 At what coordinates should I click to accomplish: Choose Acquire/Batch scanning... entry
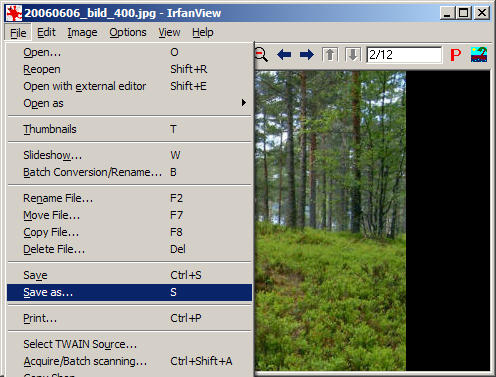[x=129, y=361]
